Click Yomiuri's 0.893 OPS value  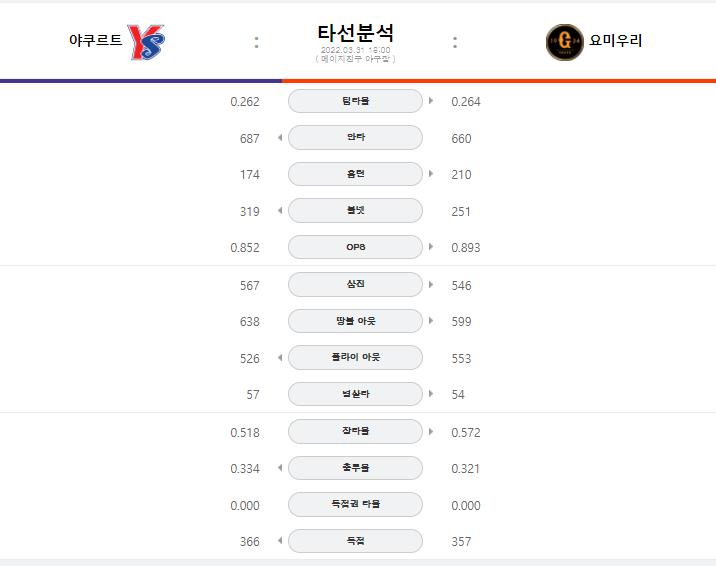click(466, 248)
